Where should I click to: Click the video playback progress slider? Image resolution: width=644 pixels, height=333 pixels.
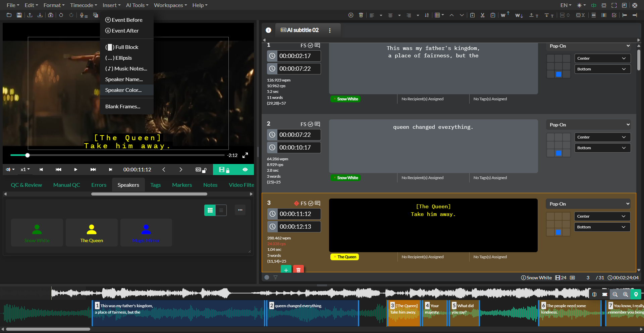tap(117, 155)
